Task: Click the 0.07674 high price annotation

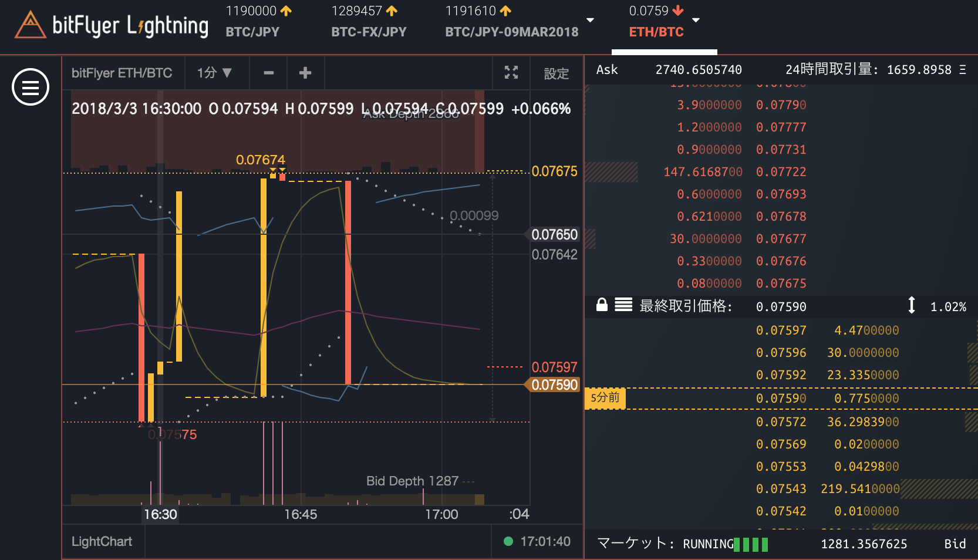Action: [260, 160]
